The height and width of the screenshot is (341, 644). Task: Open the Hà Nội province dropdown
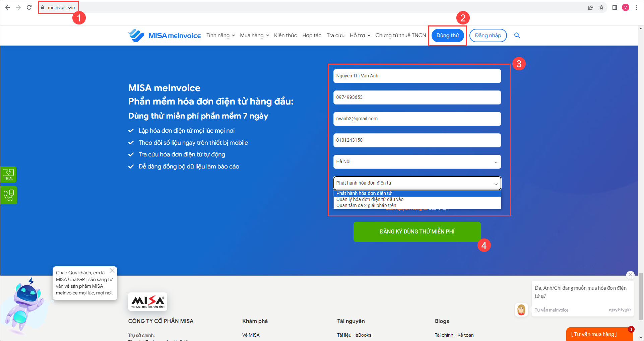[417, 162]
